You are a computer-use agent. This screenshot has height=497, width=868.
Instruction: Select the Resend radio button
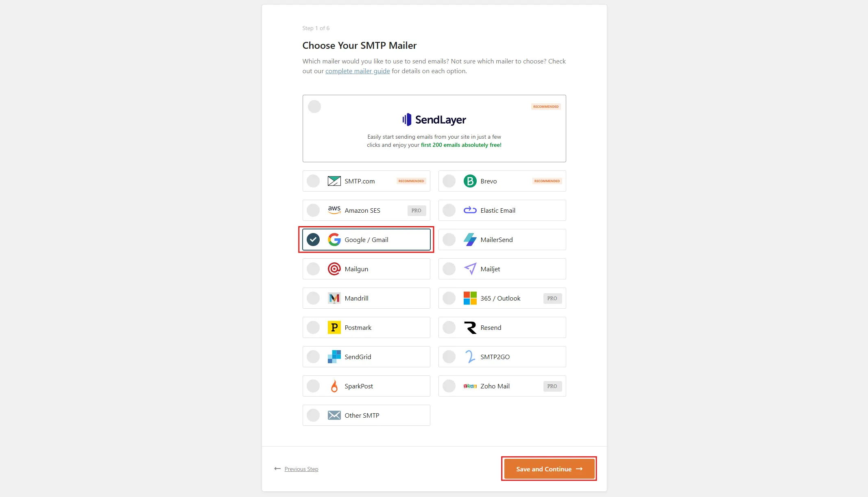click(449, 327)
